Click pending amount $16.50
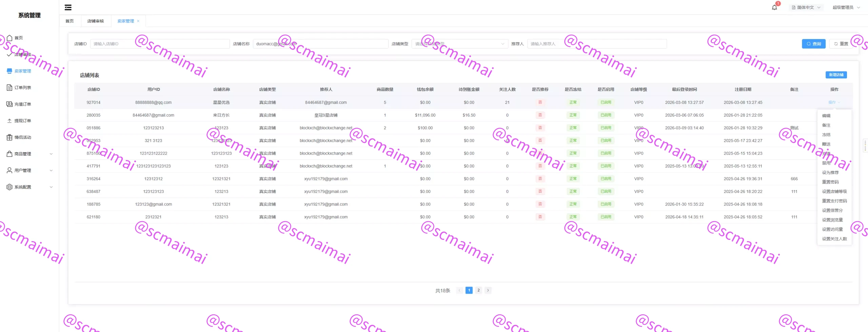 (469, 116)
